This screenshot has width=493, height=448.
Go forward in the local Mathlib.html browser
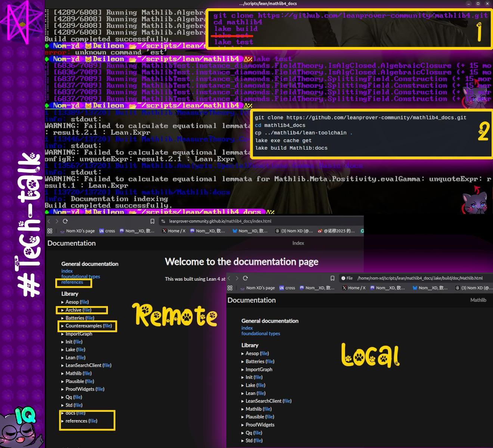(x=237, y=278)
